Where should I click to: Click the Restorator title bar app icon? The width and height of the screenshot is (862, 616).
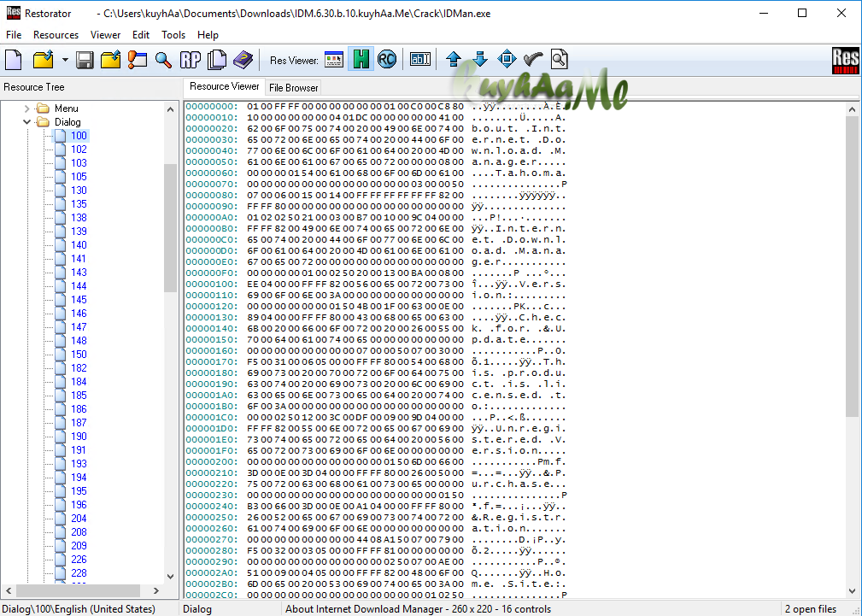(x=13, y=13)
